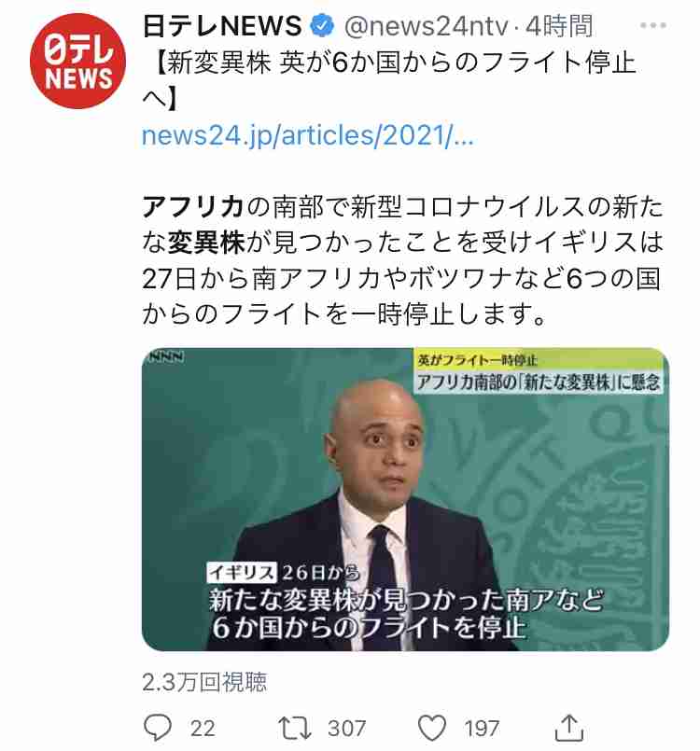Click the 4時間 timestamp
The image size is (700, 751).
point(559,26)
